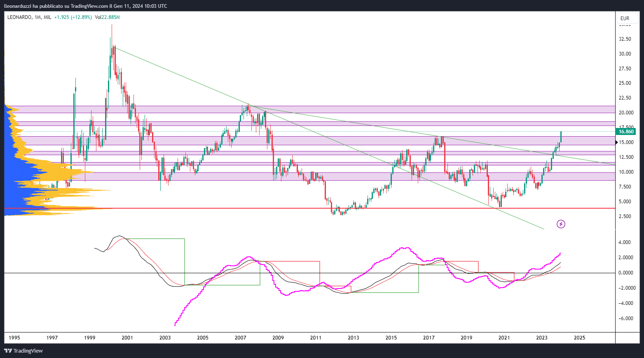Click the 2003 label on the time axis
Image resolution: width=644 pixels, height=358 pixels.
tap(165, 338)
